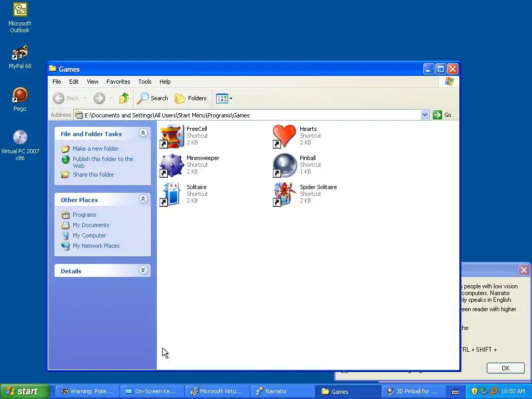Open the Favorites menu
Screen dimensions: 532x399
tap(118, 82)
